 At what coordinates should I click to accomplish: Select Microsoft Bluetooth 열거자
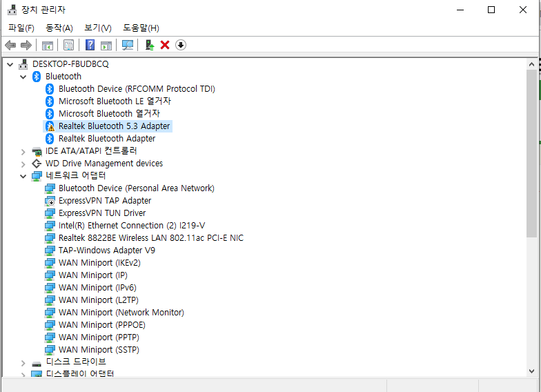click(x=109, y=113)
